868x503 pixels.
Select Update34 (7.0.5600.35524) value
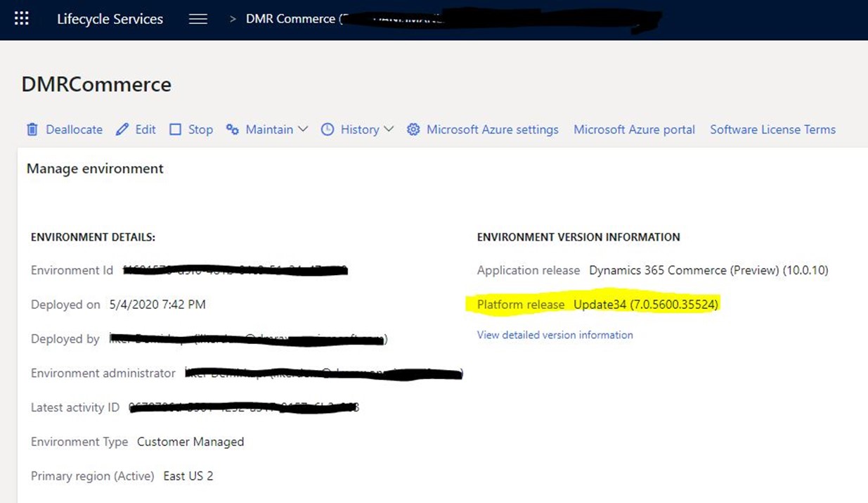[646, 305]
